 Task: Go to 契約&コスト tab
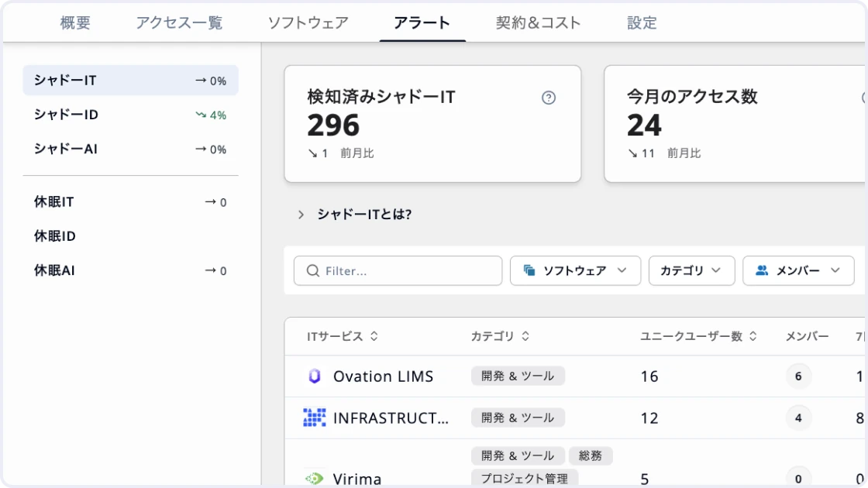[538, 22]
